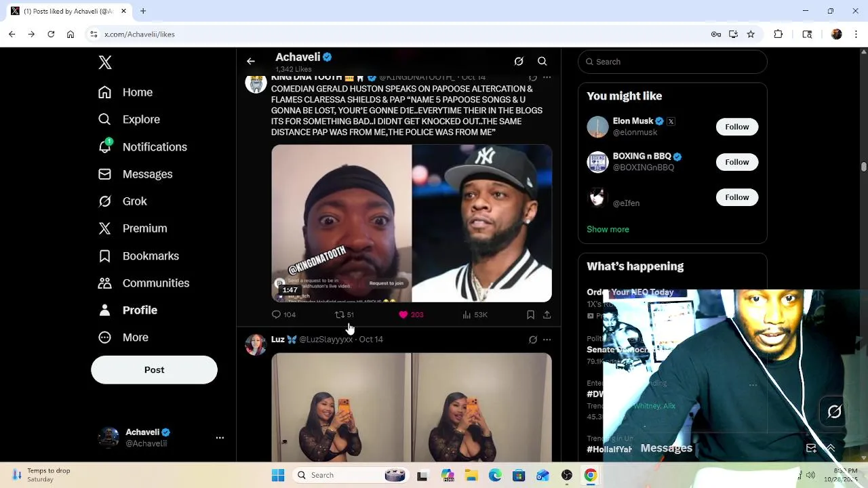Viewport: 868px width, 488px height.
Task: Open the Chrome three-dot menu
Action: coord(856,34)
